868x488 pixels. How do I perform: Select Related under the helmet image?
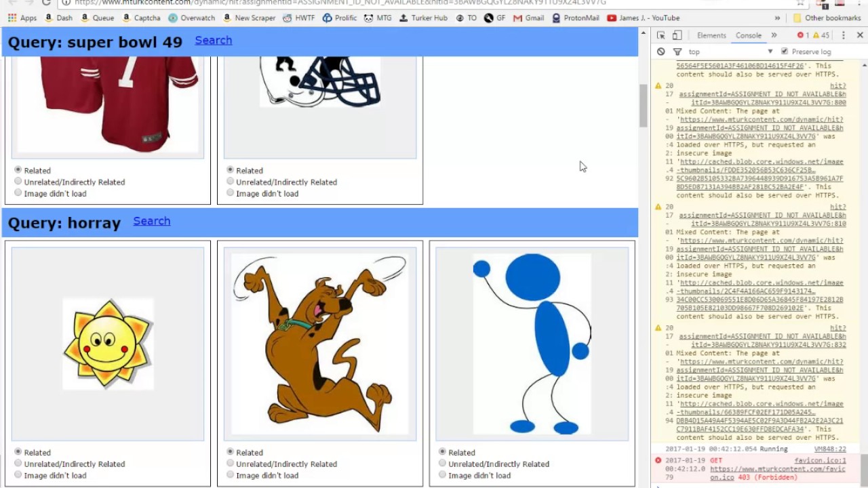[231, 170]
